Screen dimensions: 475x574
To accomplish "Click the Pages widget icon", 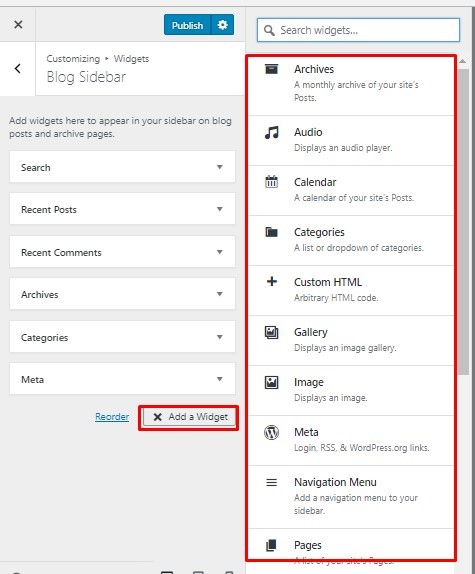I will click(x=272, y=545).
